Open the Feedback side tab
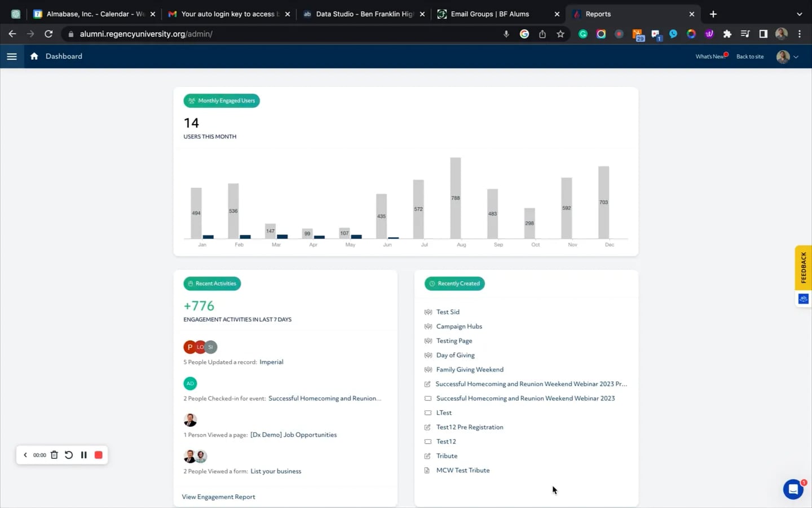The width and height of the screenshot is (812, 508). [804, 268]
